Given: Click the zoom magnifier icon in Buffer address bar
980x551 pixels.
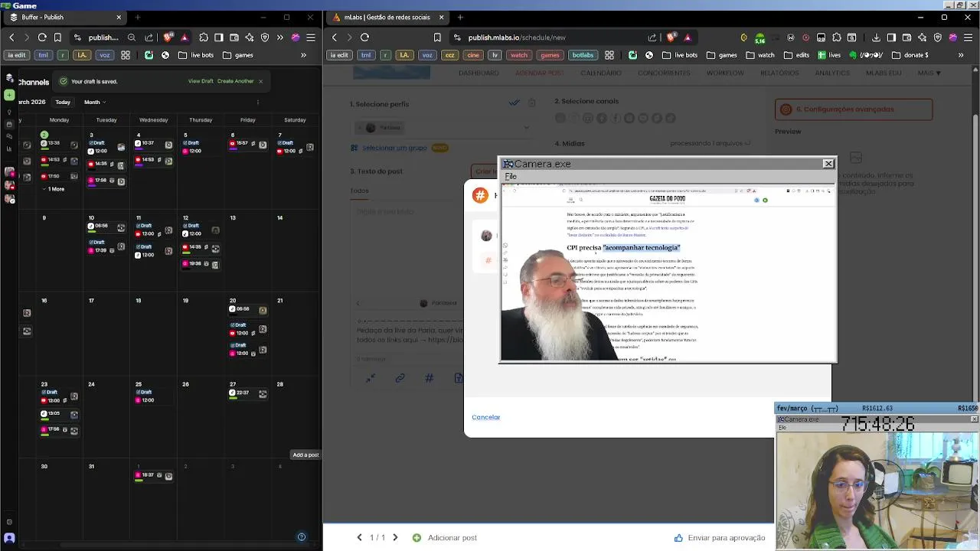Looking at the screenshot, I should 132,37.
